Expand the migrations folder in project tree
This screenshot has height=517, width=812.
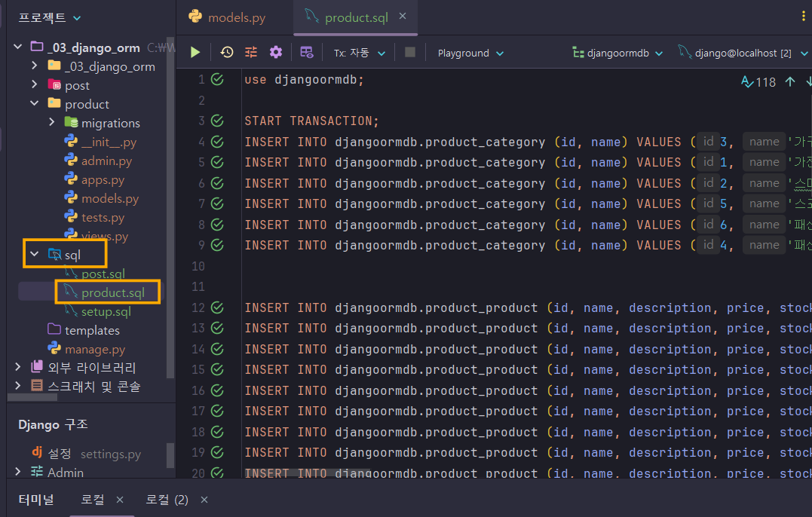[x=52, y=123]
